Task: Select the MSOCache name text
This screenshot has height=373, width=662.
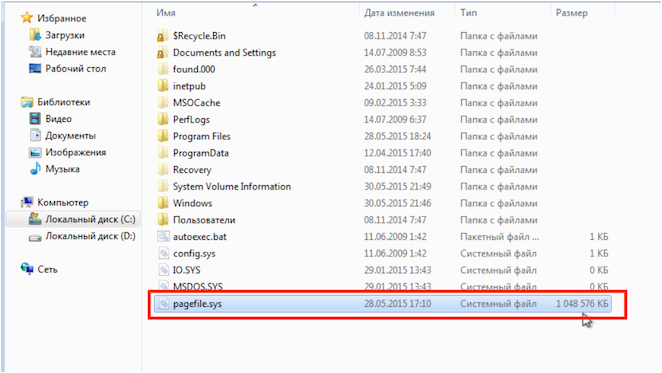Action: coord(196,103)
